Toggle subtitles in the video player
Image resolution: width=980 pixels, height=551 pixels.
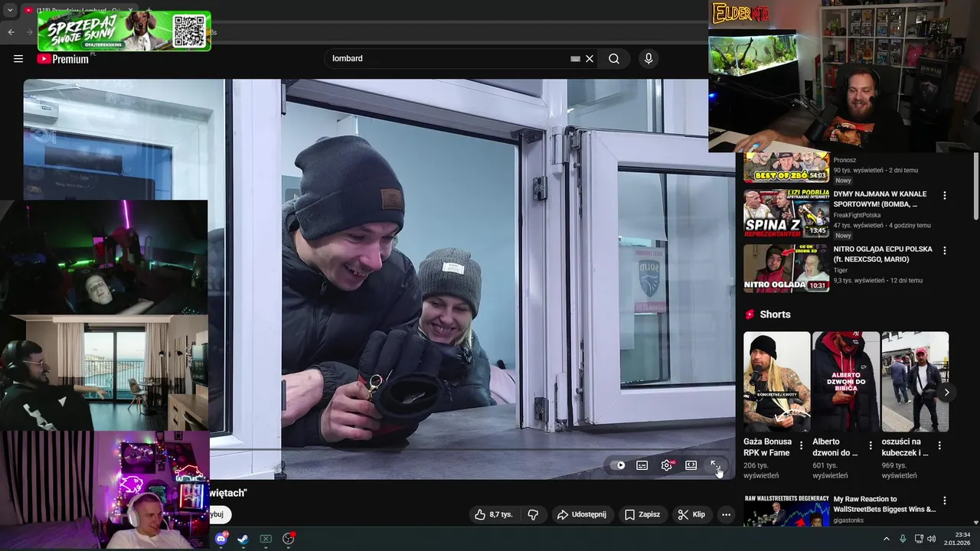(642, 465)
